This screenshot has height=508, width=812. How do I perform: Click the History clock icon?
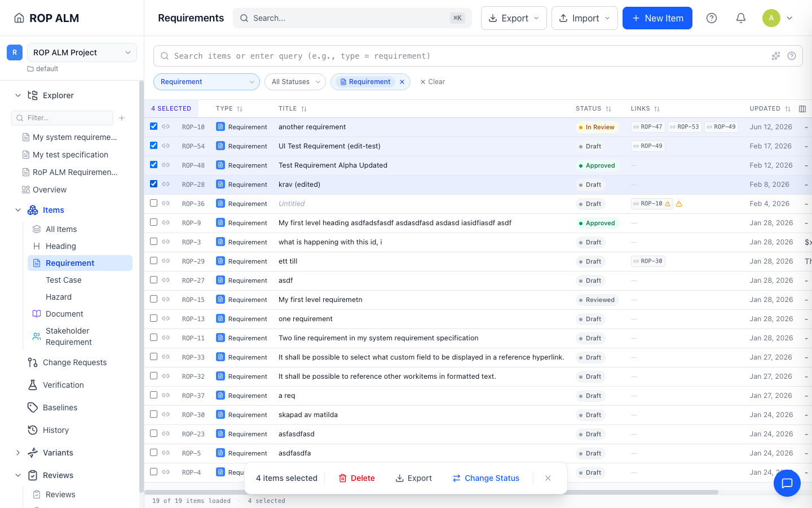33,430
